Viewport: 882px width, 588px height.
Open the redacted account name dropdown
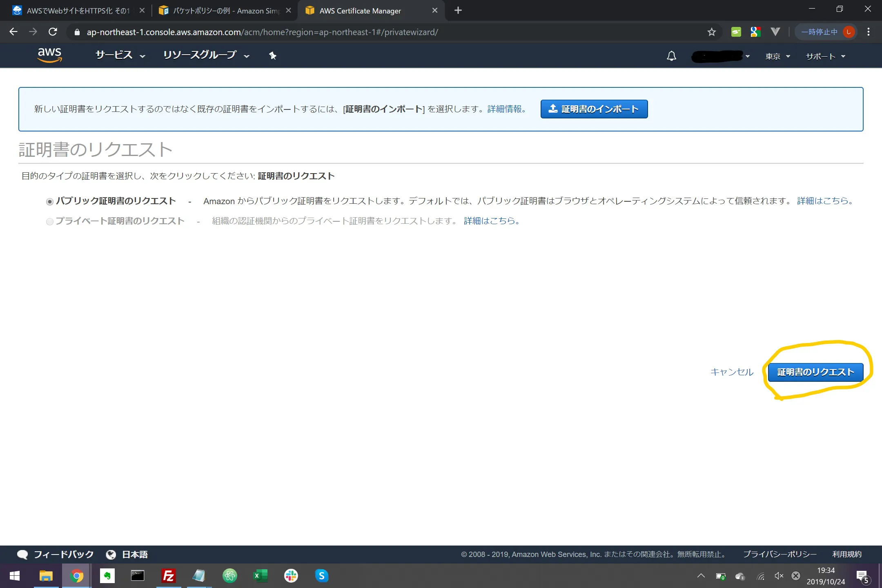pyautogui.click(x=720, y=56)
